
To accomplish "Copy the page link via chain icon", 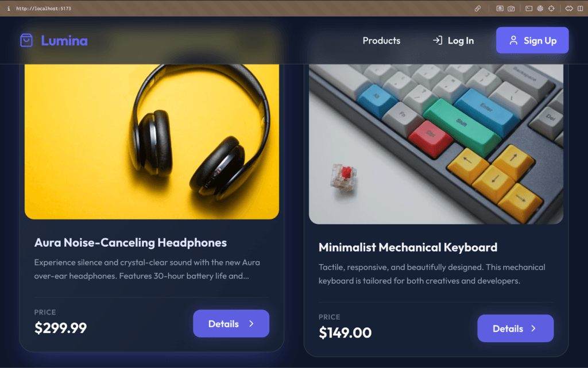I will tap(477, 8).
